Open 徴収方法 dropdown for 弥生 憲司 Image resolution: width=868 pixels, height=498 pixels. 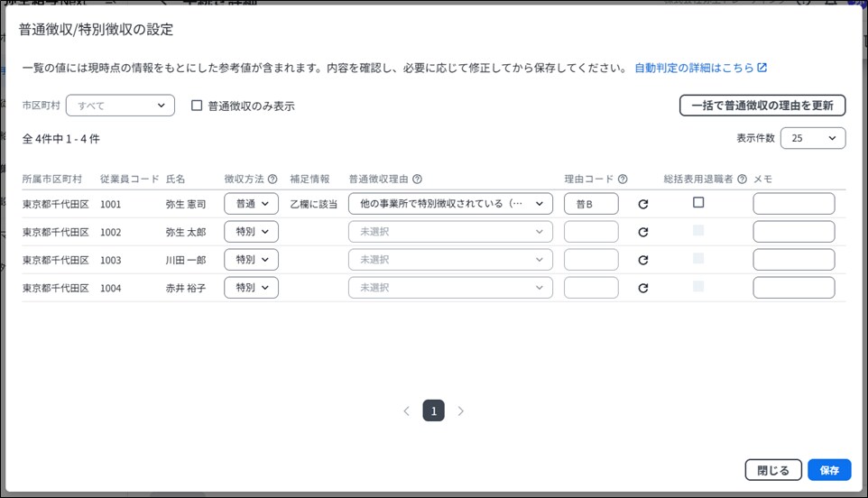252,204
